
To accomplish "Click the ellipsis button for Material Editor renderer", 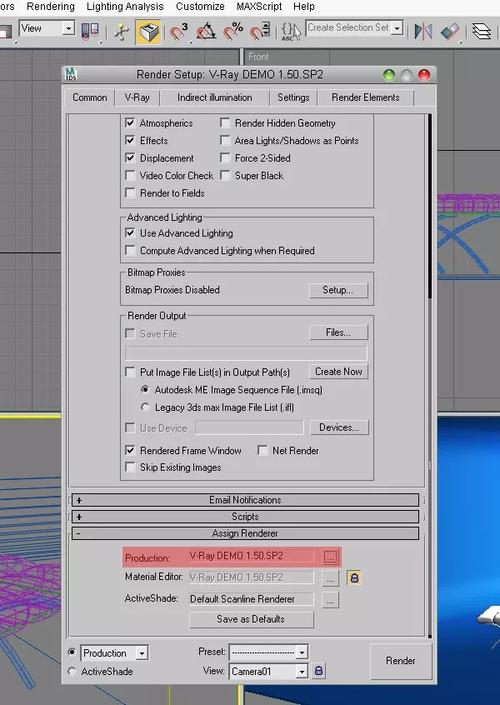I will point(330,578).
